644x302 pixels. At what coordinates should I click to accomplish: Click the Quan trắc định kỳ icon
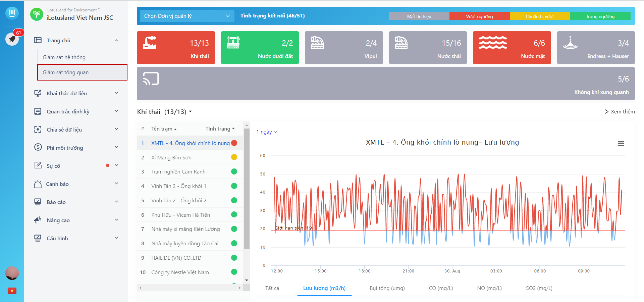[38, 111]
